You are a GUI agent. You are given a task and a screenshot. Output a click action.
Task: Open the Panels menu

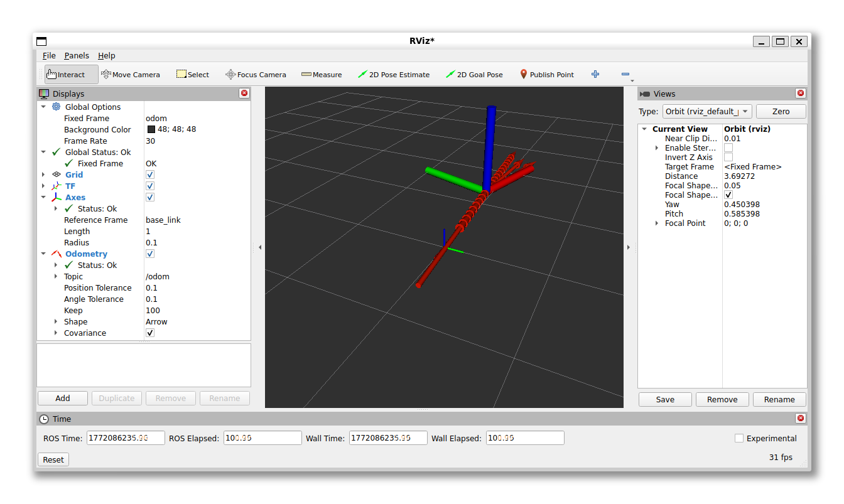[77, 56]
